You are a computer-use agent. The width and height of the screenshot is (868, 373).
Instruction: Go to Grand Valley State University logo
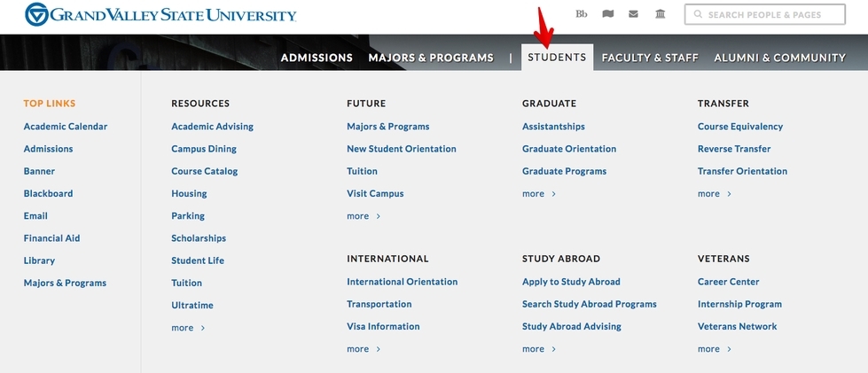pyautogui.click(x=160, y=15)
